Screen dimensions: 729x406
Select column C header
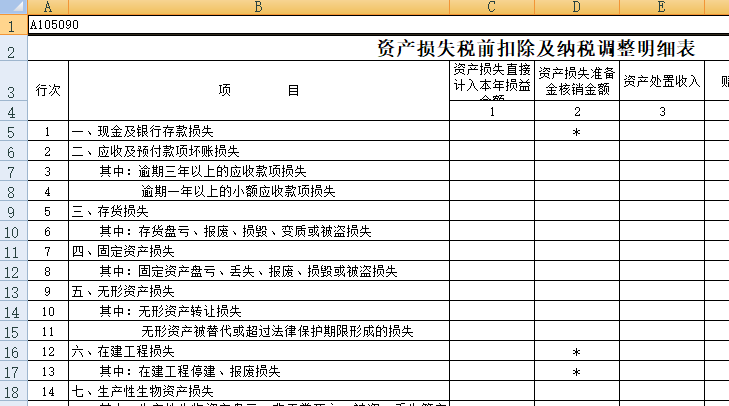click(492, 7)
